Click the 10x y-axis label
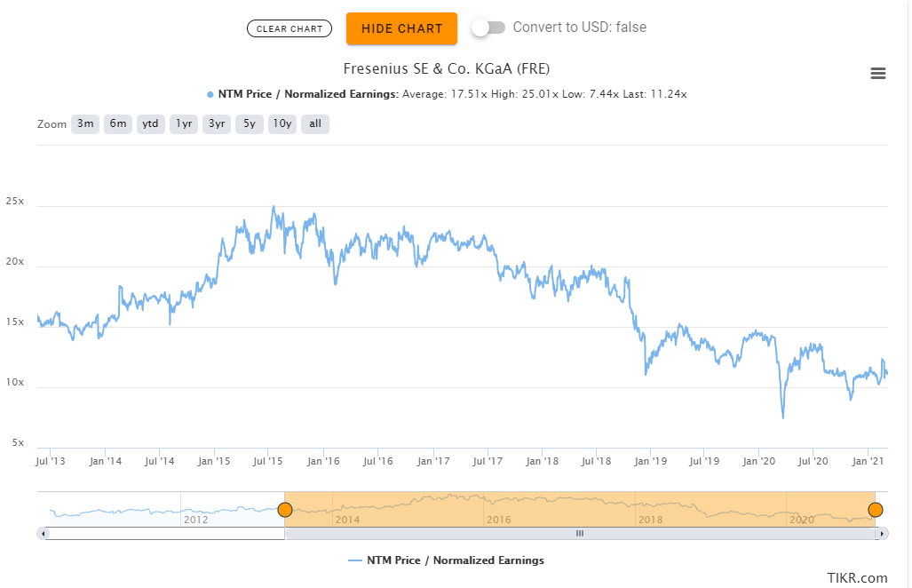 [x=15, y=383]
